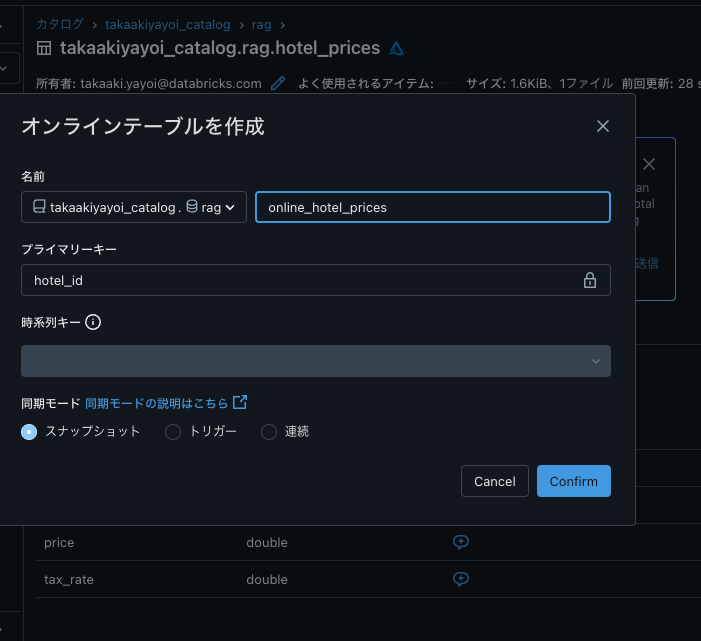Click owner takaaki.yayoi@databricks.com text
701x641 pixels.
pyautogui.click(x=171, y=84)
